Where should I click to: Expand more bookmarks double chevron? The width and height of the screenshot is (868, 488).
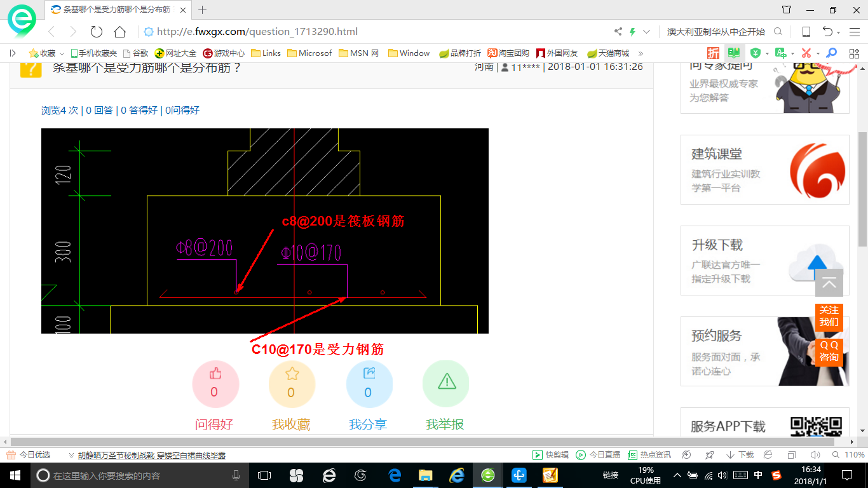coord(641,53)
